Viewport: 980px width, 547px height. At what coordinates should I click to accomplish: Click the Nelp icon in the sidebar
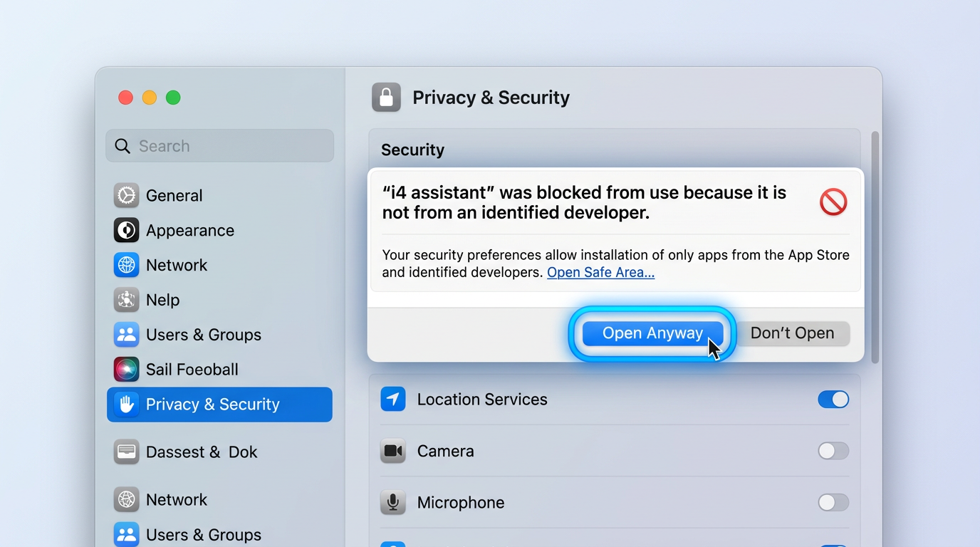[x=126, y=300]
